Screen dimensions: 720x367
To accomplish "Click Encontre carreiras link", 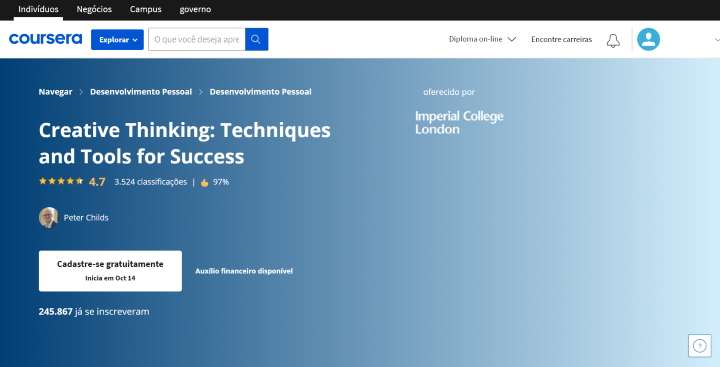I will tap(562, 40).
